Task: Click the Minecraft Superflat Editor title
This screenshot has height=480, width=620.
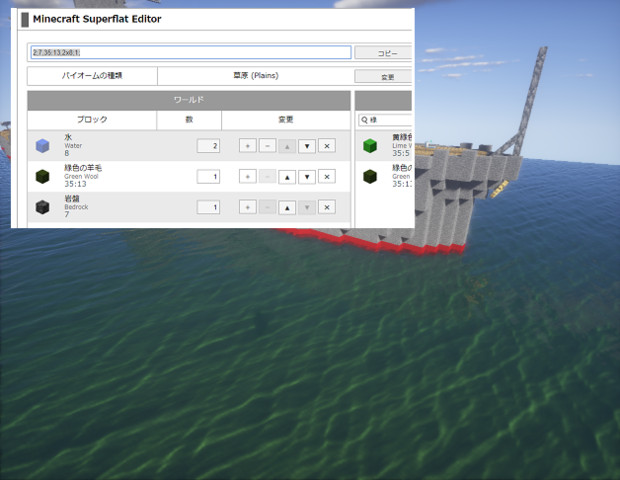Action: coord(97,19)
